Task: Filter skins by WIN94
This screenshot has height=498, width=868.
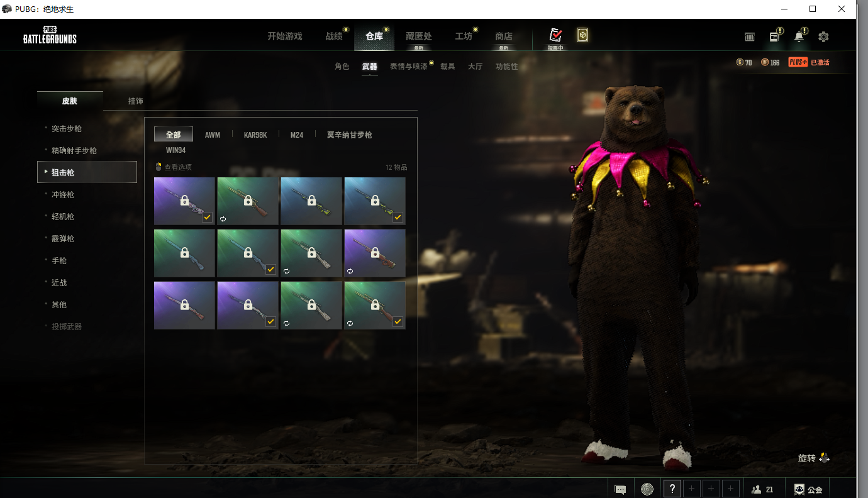Action: [175, 150]
